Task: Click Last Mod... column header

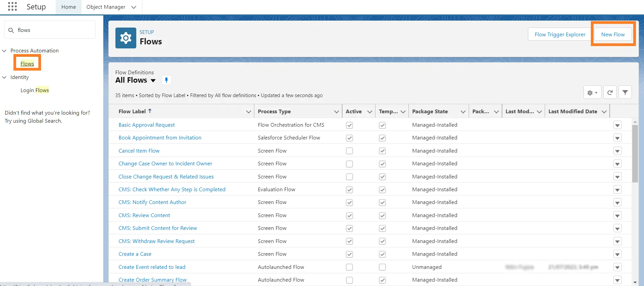Action: (520, 112)
